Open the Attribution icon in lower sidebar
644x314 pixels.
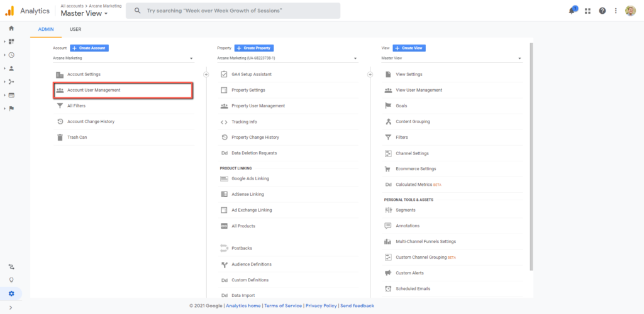(11, 267)
